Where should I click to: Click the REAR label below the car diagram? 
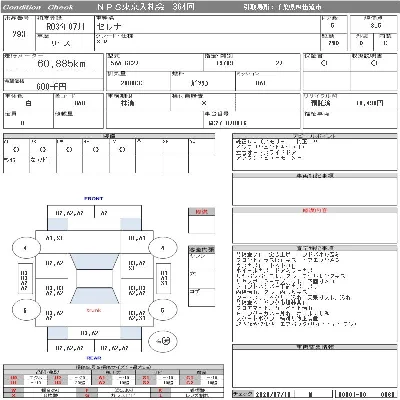94,358
